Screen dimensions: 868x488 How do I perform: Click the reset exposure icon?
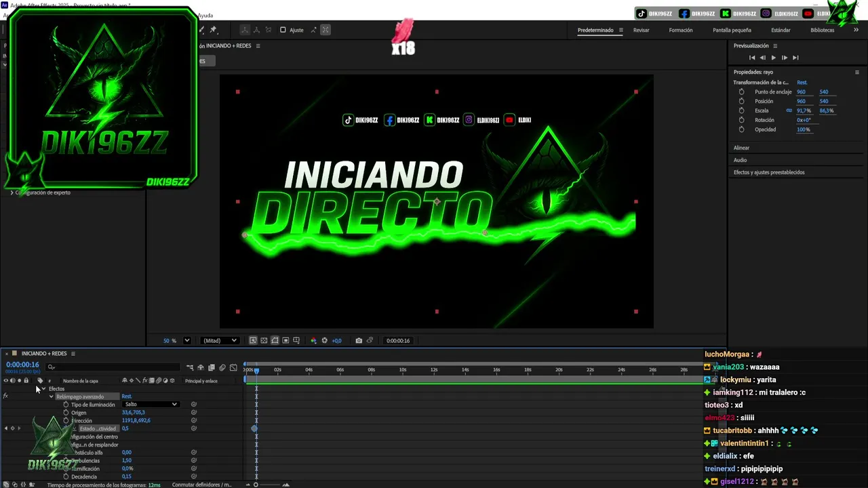(x=324, y=340)
